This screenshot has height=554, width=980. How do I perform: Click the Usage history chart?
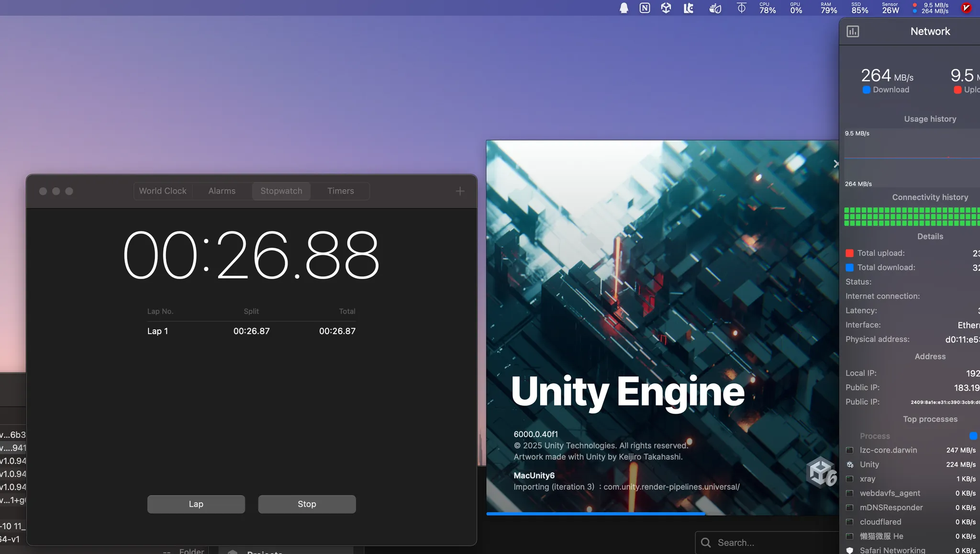click(x=912, y=158)
